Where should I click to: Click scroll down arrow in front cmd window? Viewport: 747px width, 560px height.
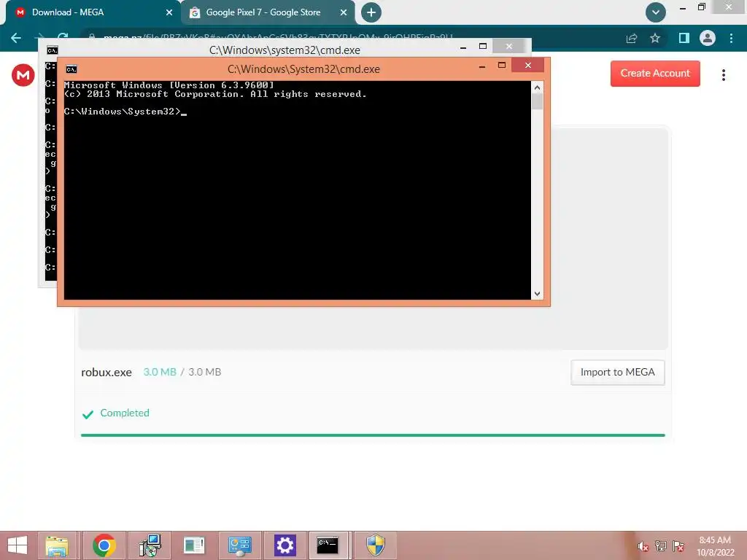click(537, 294)
